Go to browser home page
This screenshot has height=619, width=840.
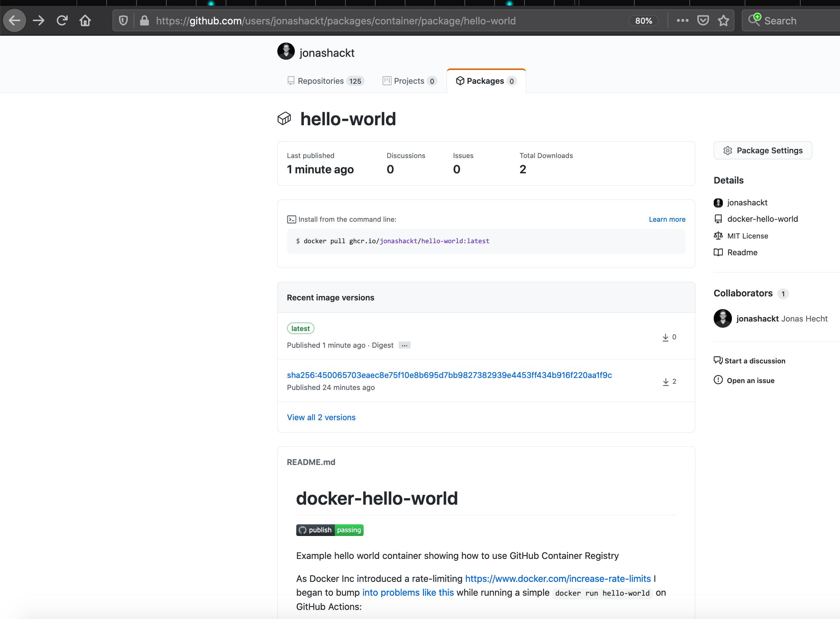(85, 20)
